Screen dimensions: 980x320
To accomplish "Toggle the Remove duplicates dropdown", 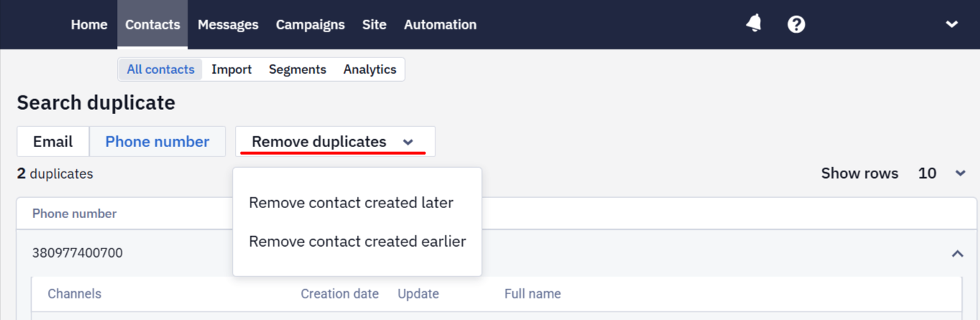I will [x=335, y=141].
